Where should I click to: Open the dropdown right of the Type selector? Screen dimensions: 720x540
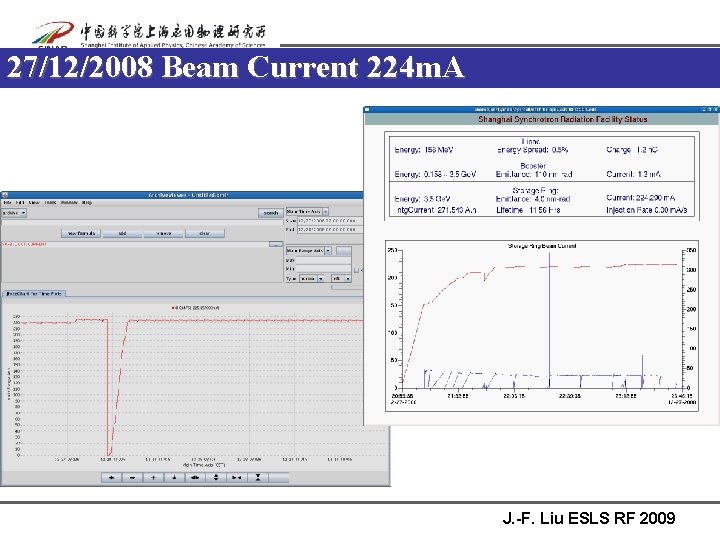click(x=341, y=279)
